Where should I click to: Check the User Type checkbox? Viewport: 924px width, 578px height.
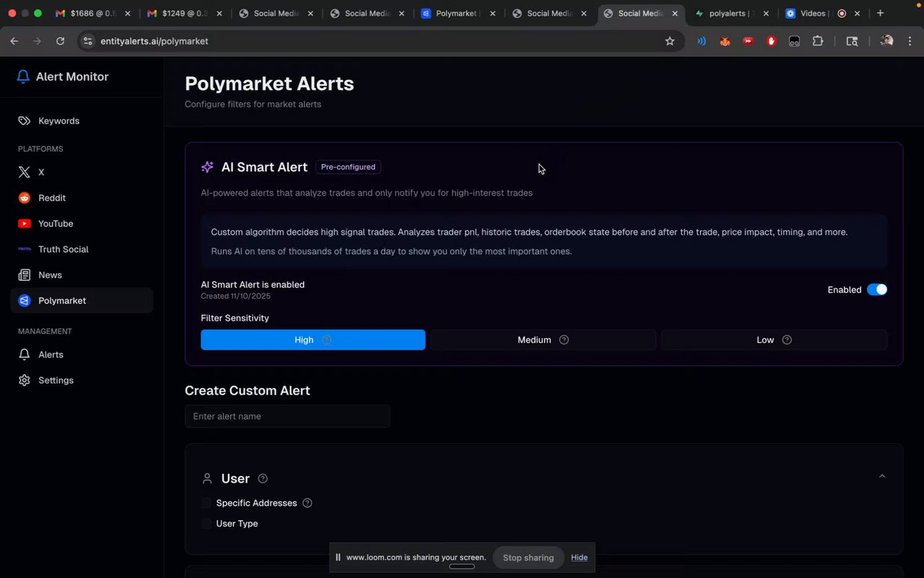(206, 523)
